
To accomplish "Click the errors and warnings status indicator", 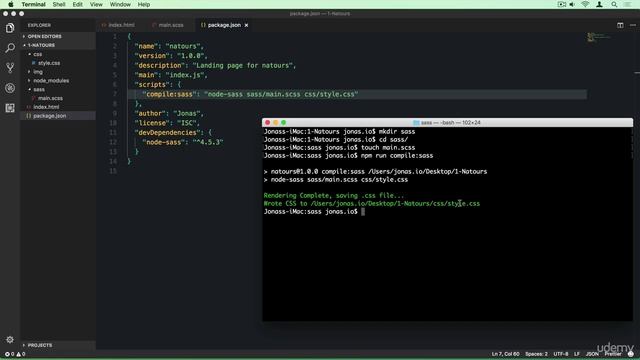I will [x=15, y=354].
